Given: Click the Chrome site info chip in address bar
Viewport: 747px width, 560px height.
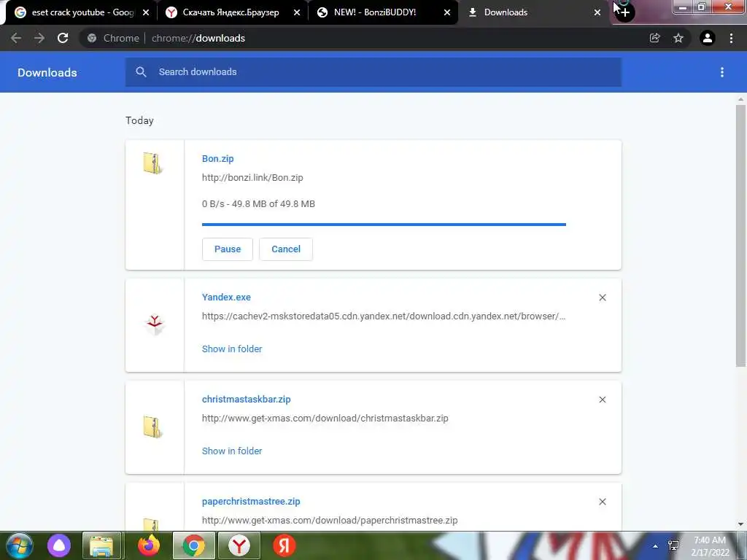Looking at the screenshot, I should pos(113,38).
